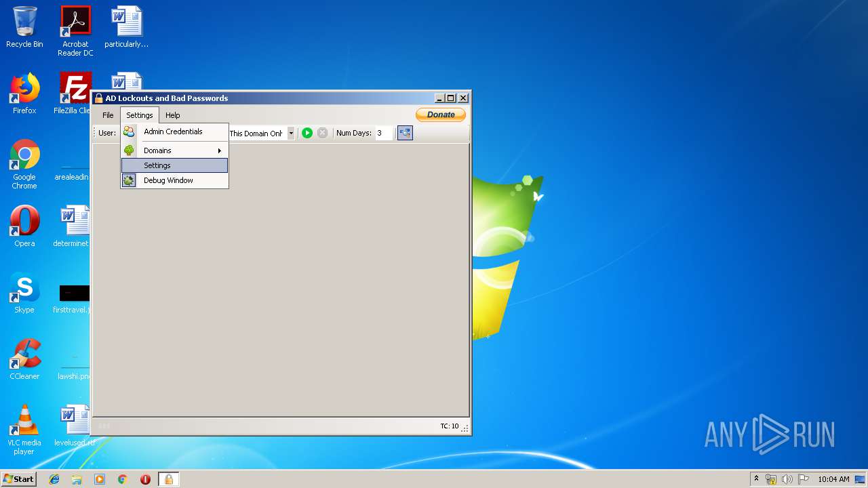
Task: Launch Opera desktop shortcut
Action: [24, 226]
